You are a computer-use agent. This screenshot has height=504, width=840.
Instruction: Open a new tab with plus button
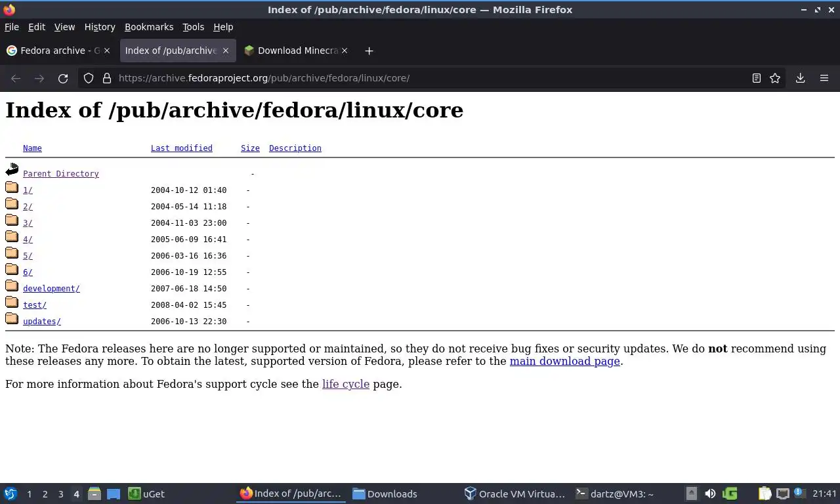click(369, 51)
